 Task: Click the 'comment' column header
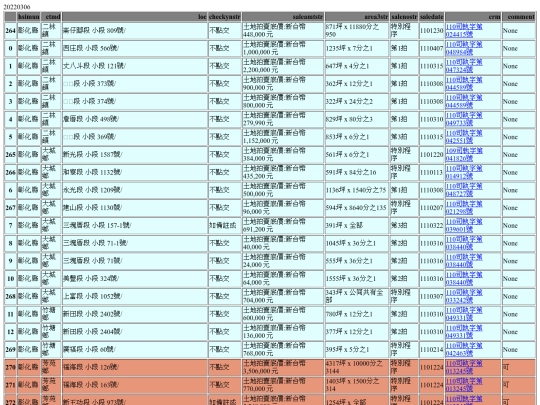[519, 17]
